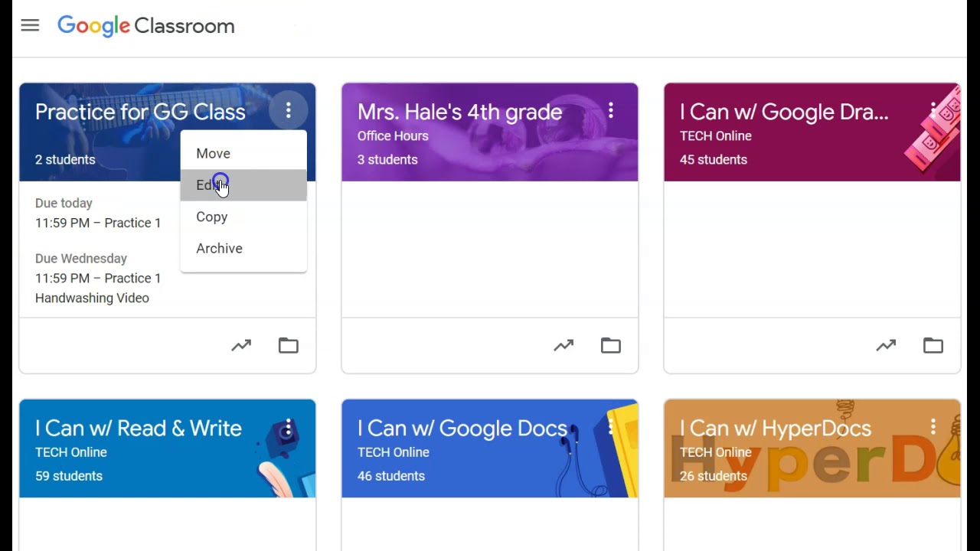
Task: Click '46 students' on Google Docs card
Action: click(x=391, y=476)
